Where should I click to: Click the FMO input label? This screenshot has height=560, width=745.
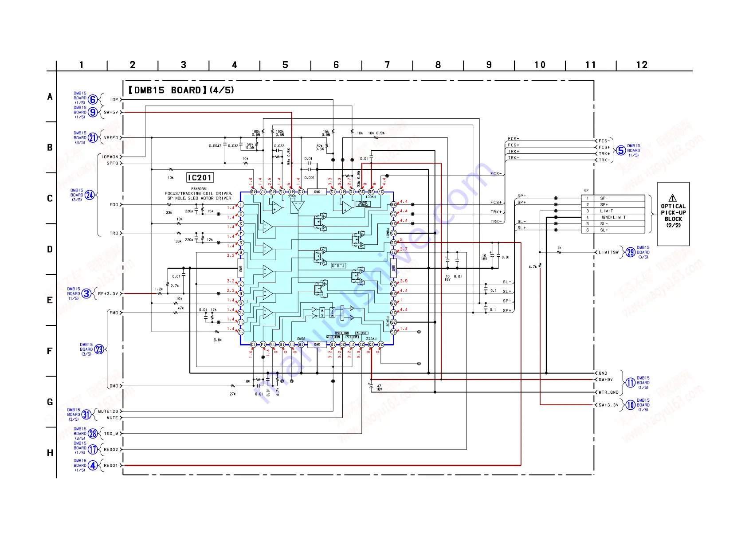pos(114,313)
